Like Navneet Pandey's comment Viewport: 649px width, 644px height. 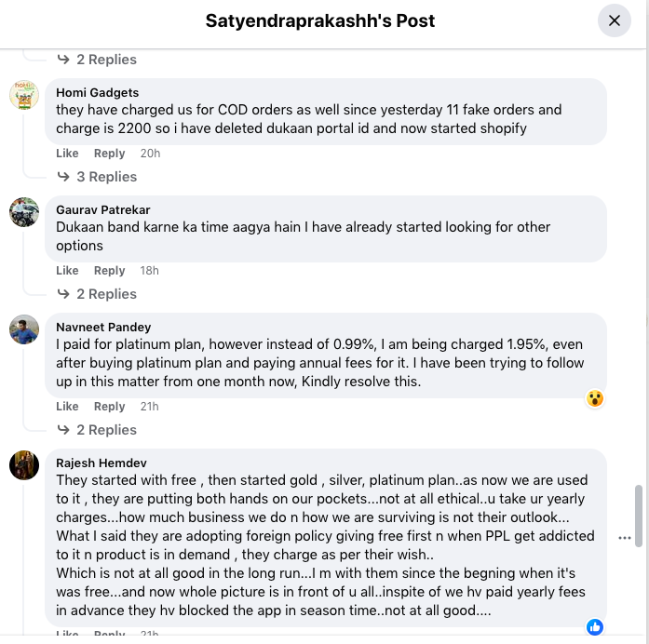pyautogui.click(x=67, y=407)
